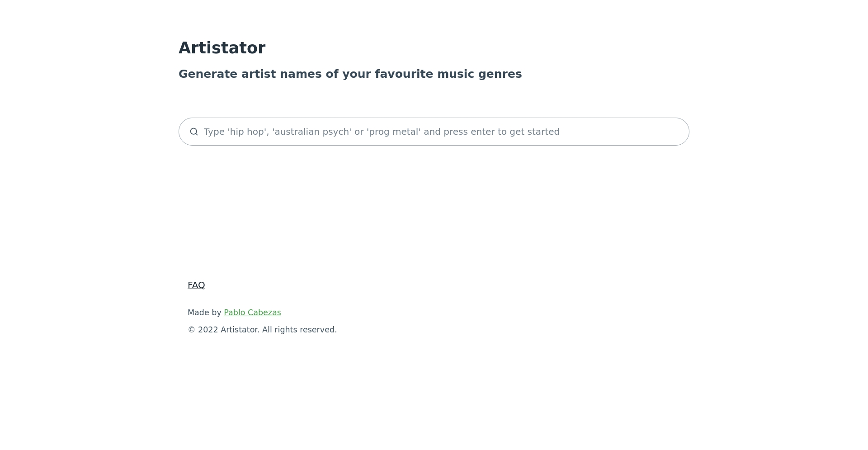Open the author's name link after 'Made by'
Screen dimensions: 868x450
(252, 313)
